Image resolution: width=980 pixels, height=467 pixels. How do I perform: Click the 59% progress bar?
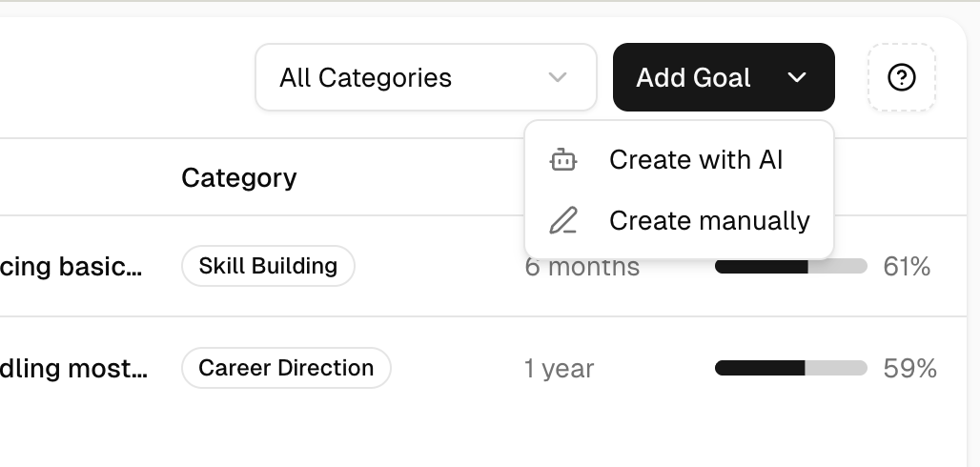click(790, 368)
